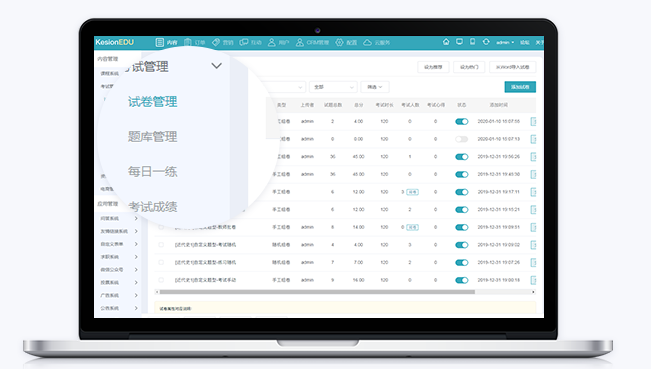This screenshot has width=651, height=369.
Task: Click the 应用管理 sidebar section
Action: click(108, 204)
